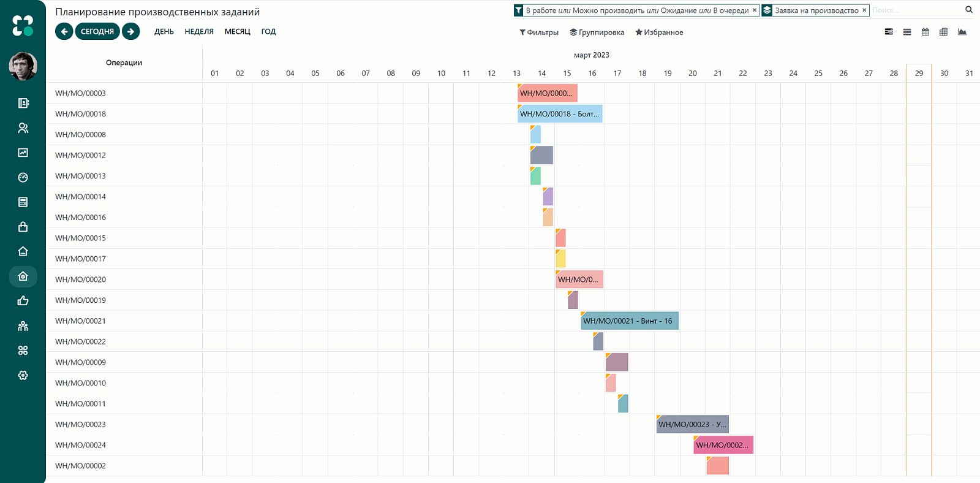Open the users sidebar icon
This screenshot has width=980, height=483.
coord(23,128)
